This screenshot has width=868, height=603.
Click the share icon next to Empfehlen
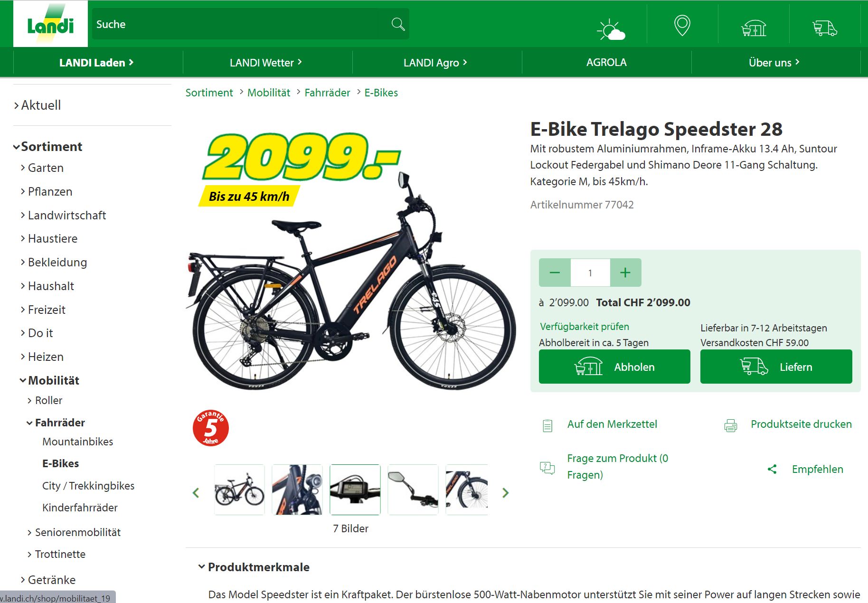tap(772, 469)
